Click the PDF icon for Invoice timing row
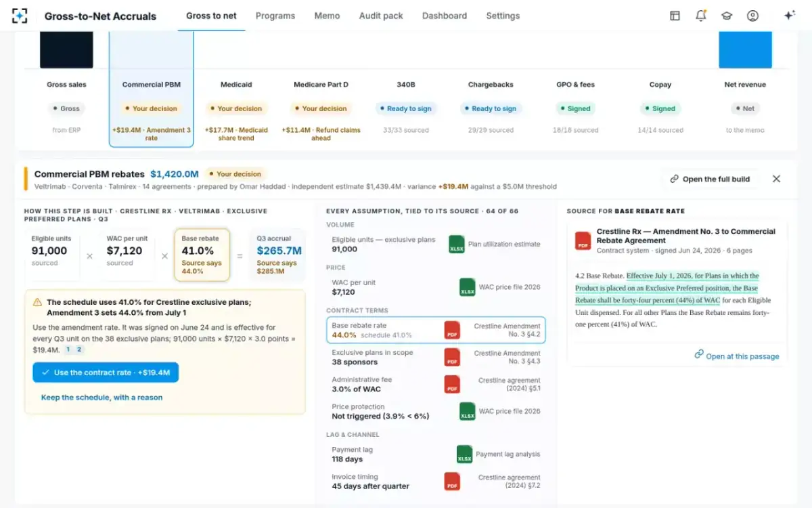The height and width of the screenshot is (508, 812). tap(452, 482)
